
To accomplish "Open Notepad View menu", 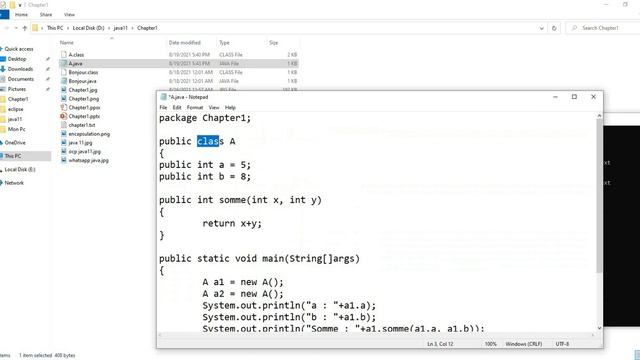I will click(x=214, y=107).
